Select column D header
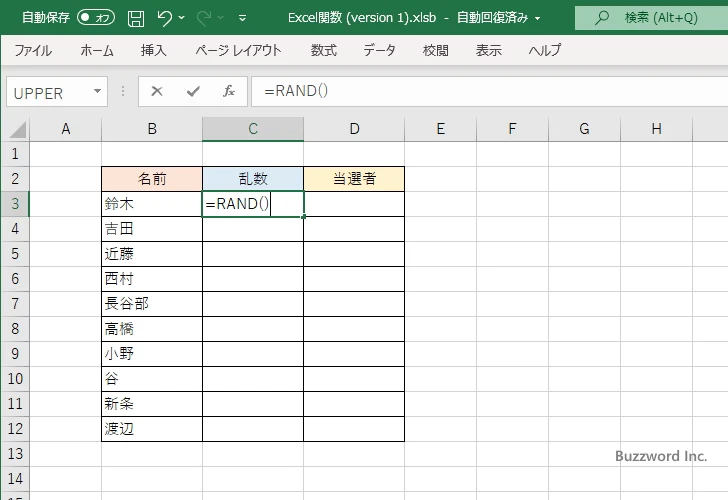Viewport: 728px width, 500px height. [354, 129]
